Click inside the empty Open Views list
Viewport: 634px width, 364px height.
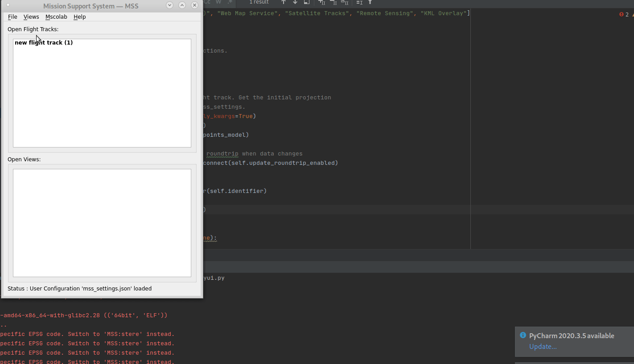coord(102,223)
